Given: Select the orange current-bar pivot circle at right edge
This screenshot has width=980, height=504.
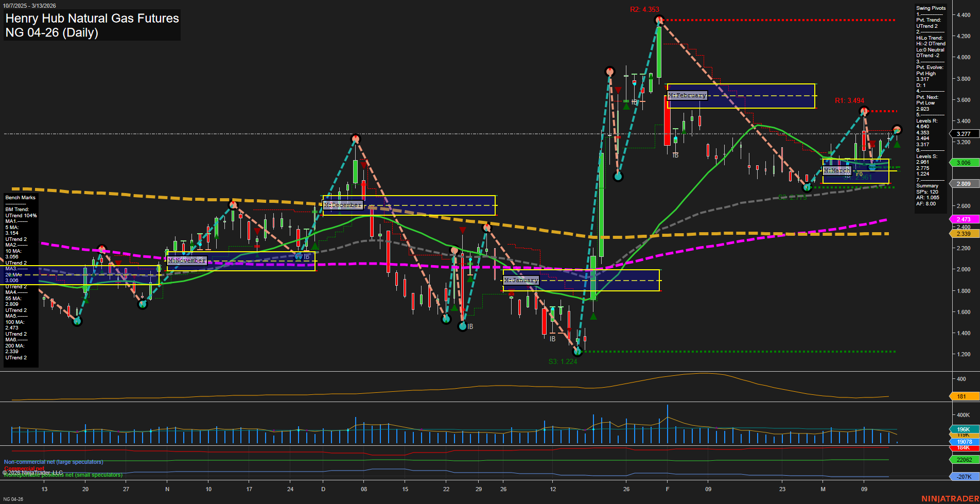Looking at the screenshot, I should tap(896, 130).
